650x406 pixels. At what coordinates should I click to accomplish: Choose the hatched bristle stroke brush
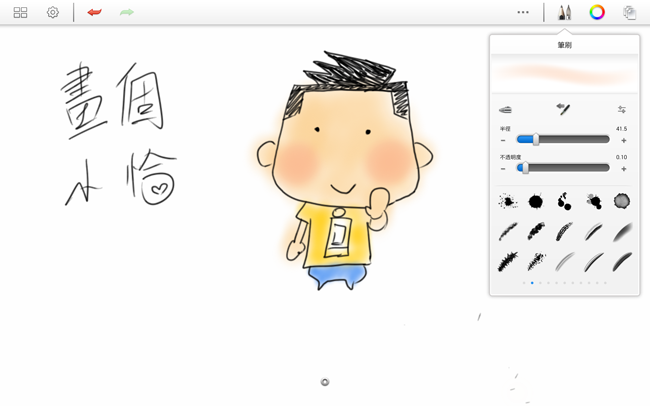tap(564, 231)
